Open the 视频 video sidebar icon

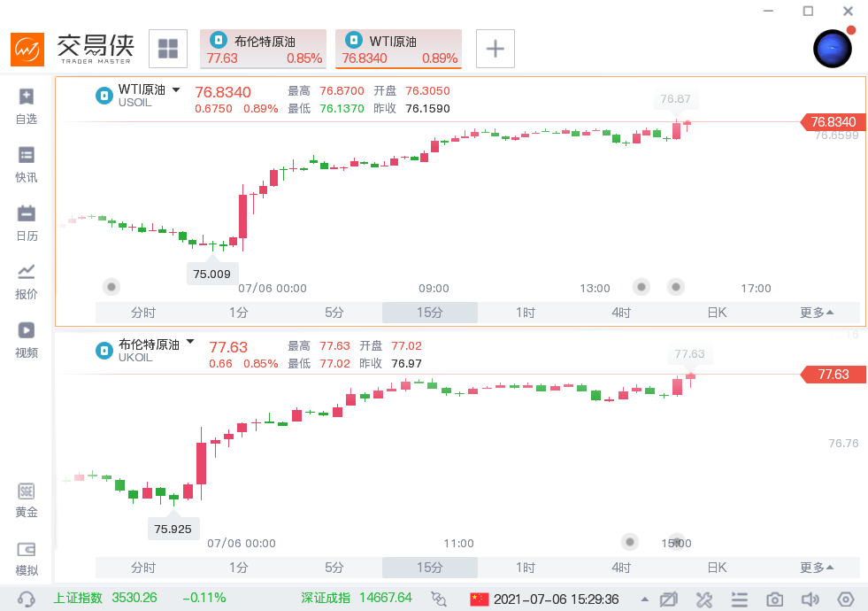[x=26, y=340]
